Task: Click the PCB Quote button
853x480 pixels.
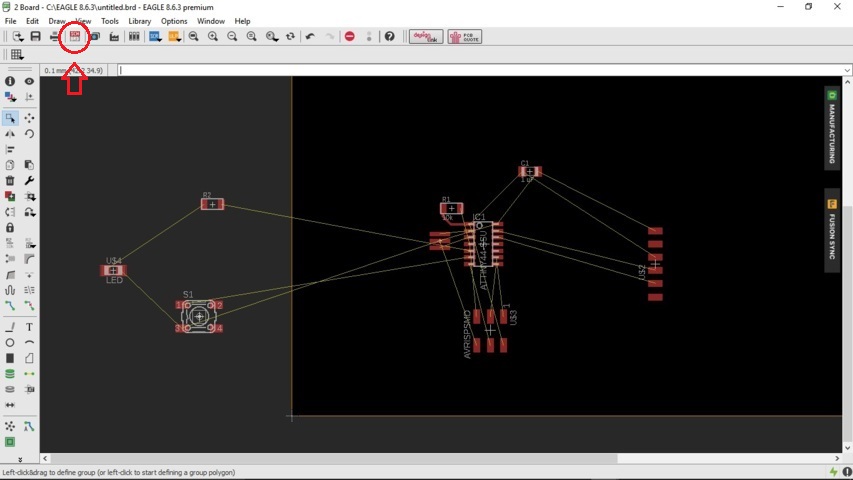Action: pyautogui.click(x=465, y=36)
